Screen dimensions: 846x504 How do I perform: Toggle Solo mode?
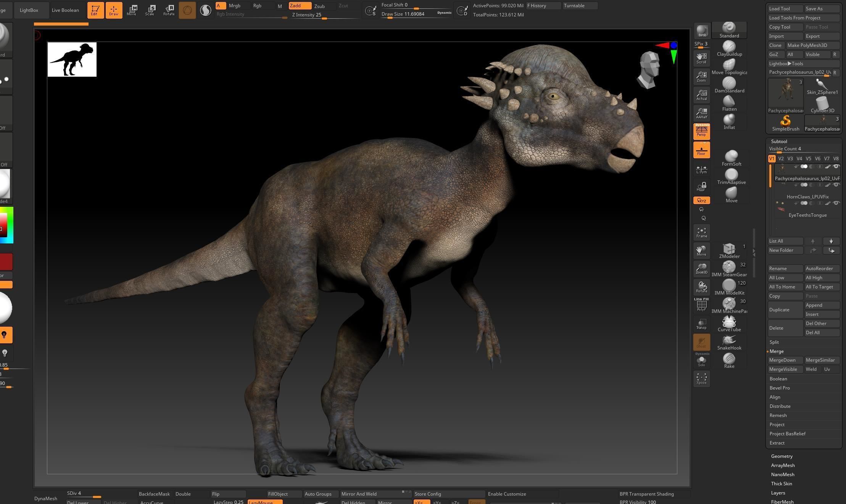click(701, 360)
